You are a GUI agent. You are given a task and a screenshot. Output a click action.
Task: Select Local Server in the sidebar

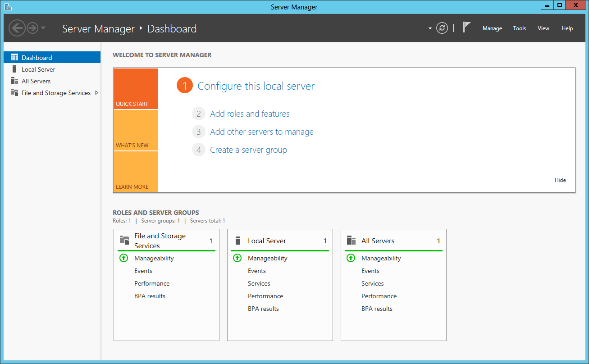38,69
